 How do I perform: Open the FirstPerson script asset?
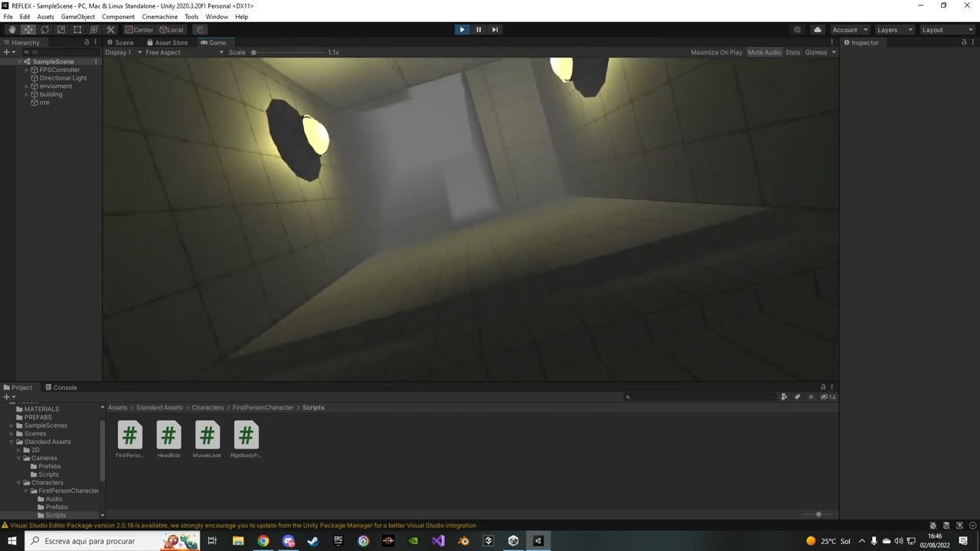(129, 440)
